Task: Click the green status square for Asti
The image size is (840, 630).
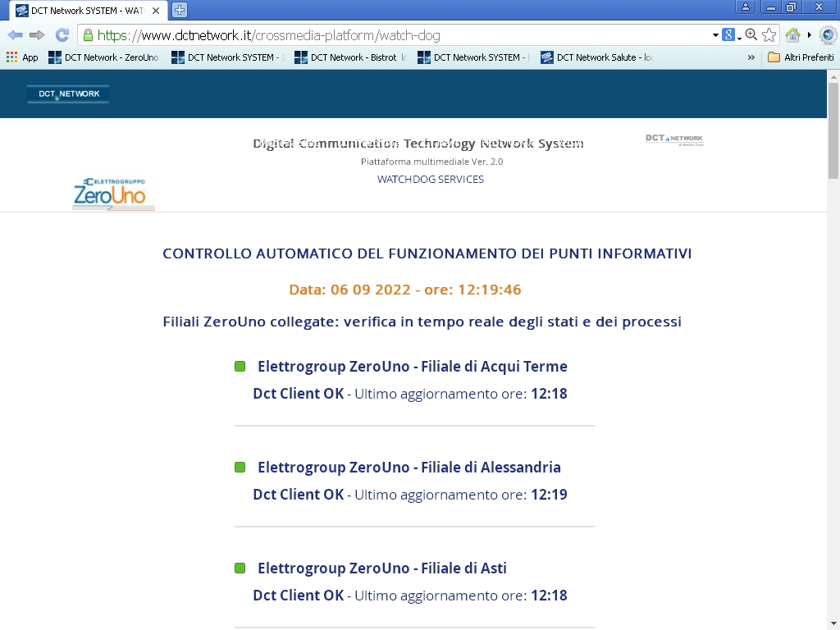Action: pos(240,568)
